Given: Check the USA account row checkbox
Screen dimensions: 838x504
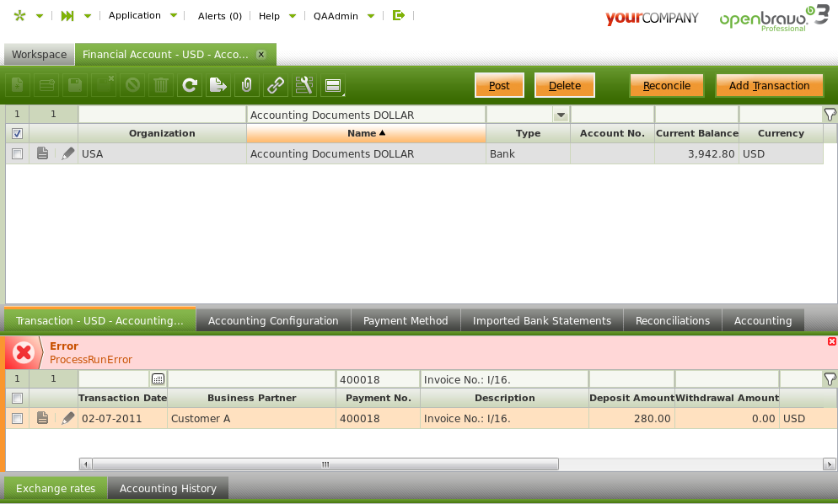Looking at the screenshot, I should point(17,153).
